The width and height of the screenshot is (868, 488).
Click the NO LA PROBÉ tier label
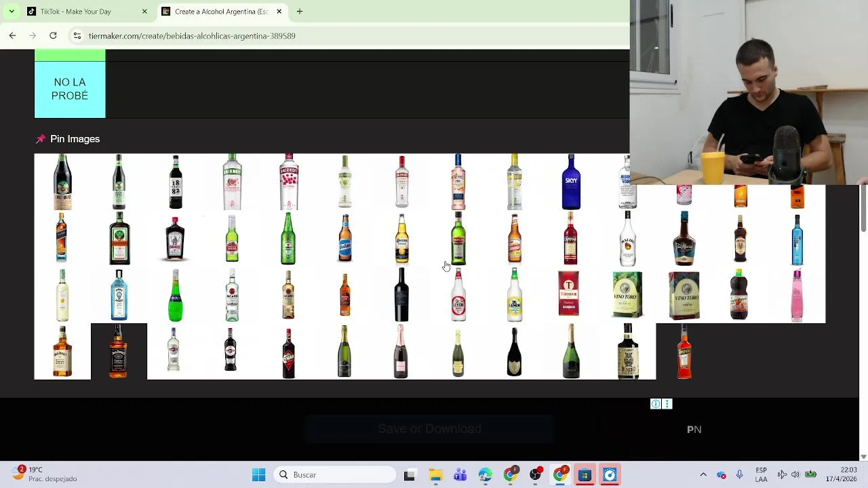[70, 89]
